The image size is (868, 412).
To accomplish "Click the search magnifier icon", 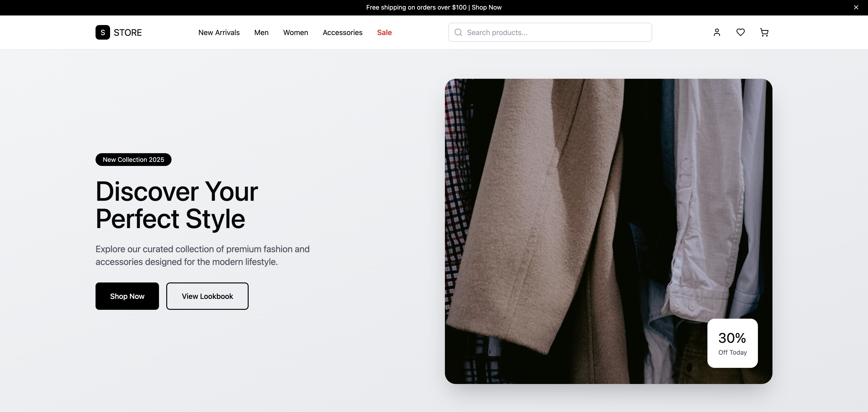I will [458, 32].
